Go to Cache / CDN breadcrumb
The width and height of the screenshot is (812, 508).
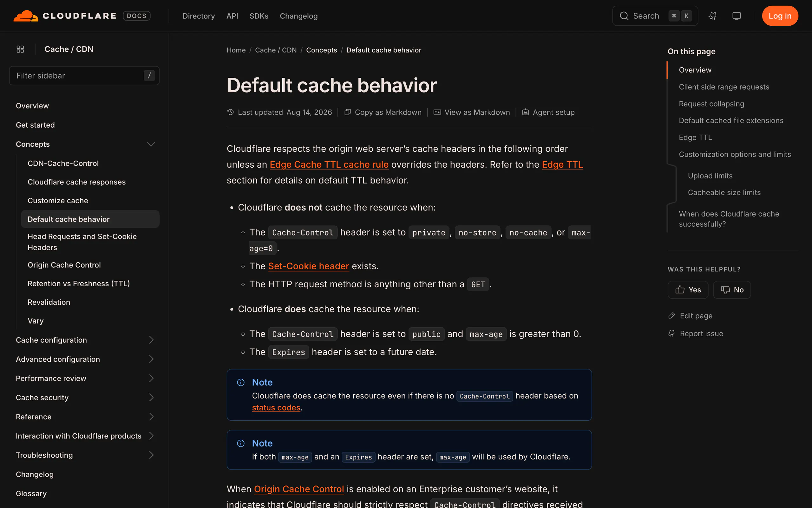[276, 50]
